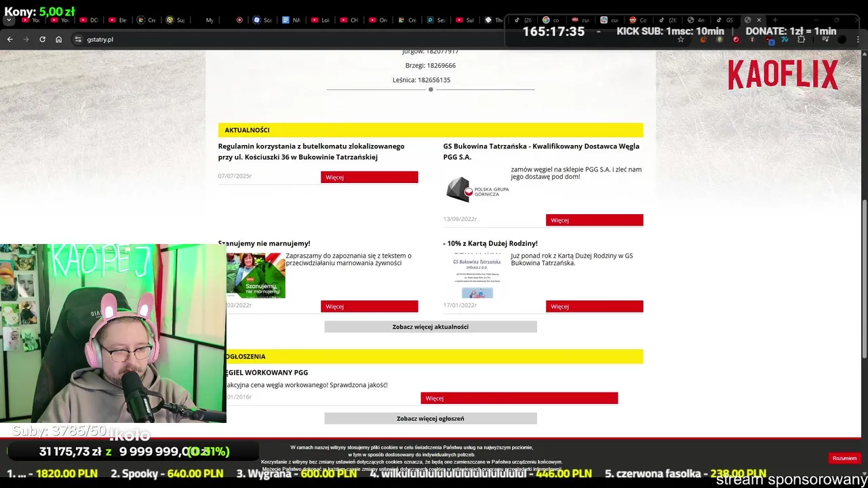Click the browser forward arrow
Screen dimensions: 868x488
(x=26, y=39)
